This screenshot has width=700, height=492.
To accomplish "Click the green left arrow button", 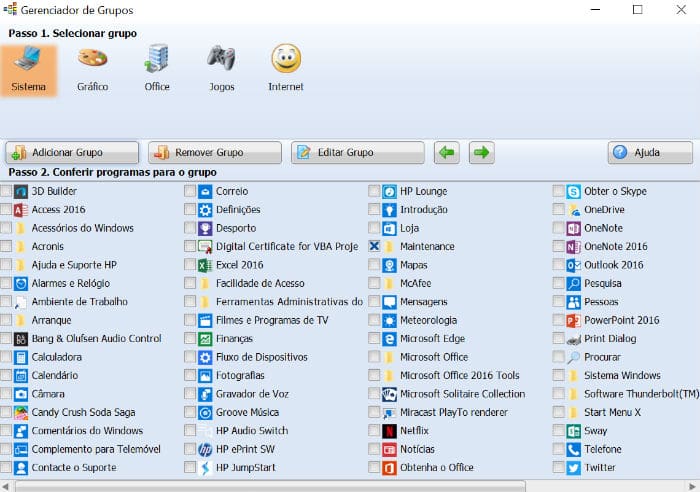I will coord(447,153).
